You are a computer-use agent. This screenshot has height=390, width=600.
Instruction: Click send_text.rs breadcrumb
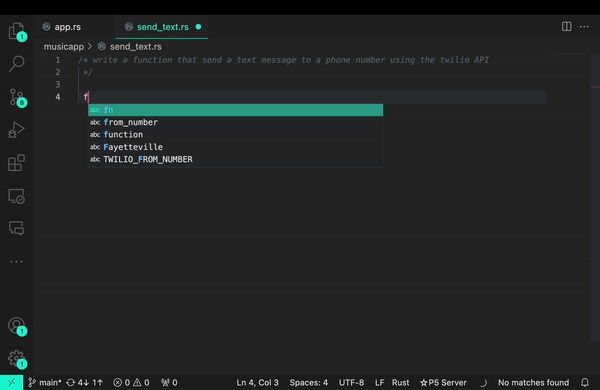pos(135,47)
